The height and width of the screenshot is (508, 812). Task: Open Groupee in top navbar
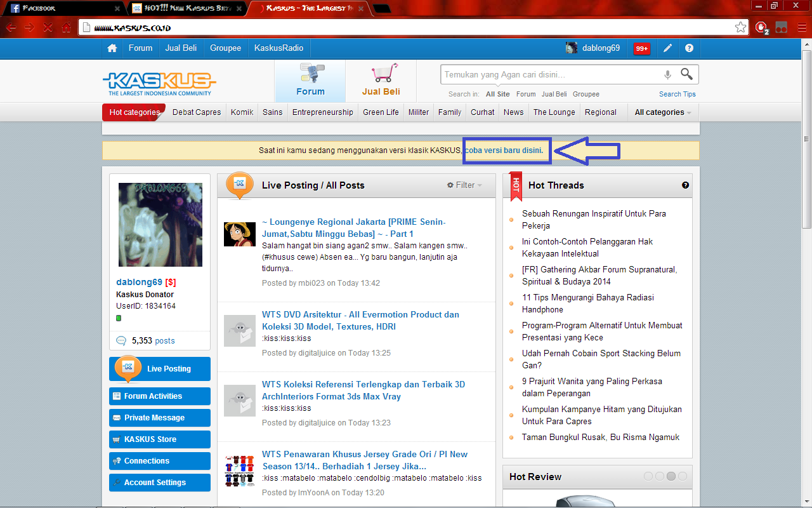tap(225, 48)
